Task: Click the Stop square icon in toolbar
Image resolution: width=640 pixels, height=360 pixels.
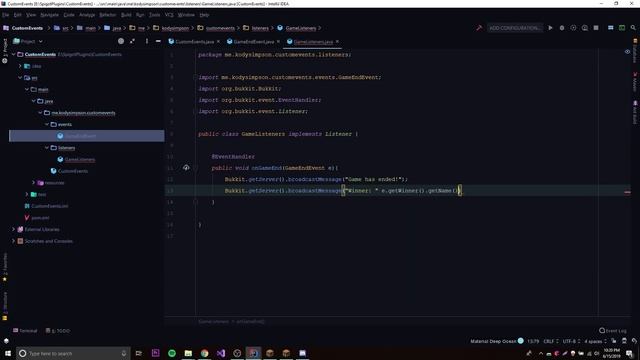Action: coord(596,28)
